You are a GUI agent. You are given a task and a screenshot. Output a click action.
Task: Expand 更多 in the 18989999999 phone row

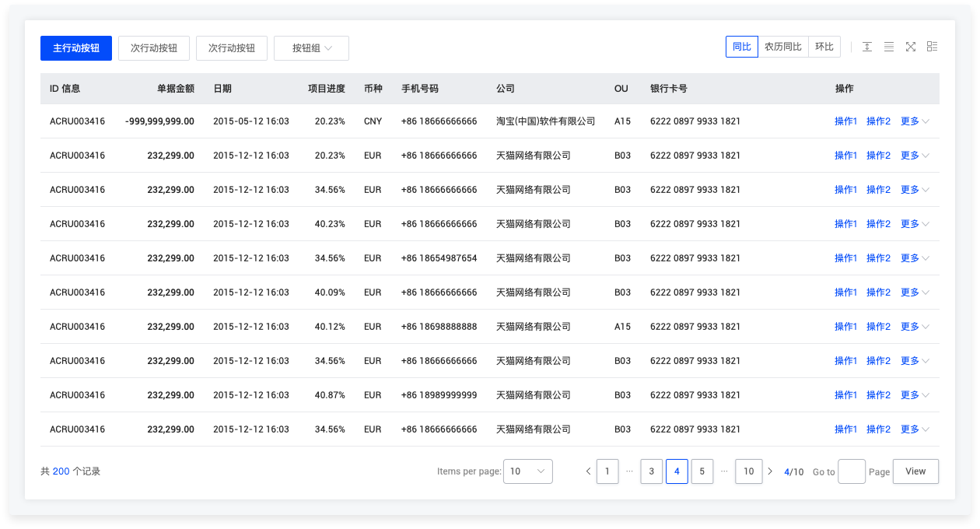[x=915, y=395]
